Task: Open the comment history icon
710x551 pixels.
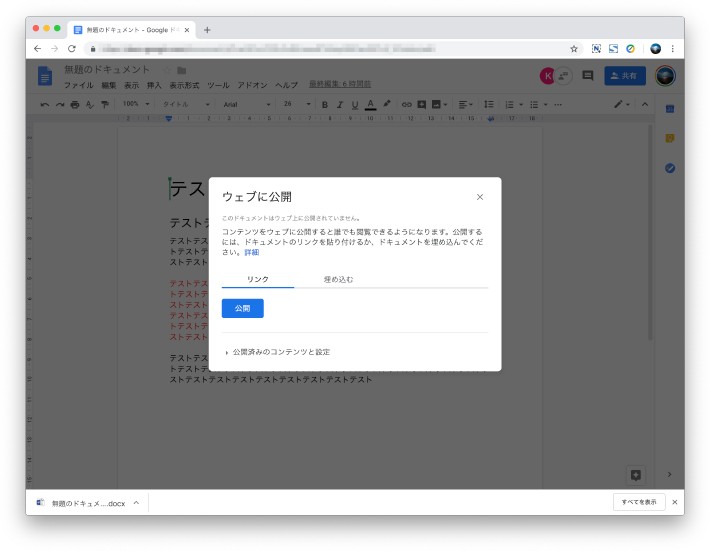Action: (588, 76)
